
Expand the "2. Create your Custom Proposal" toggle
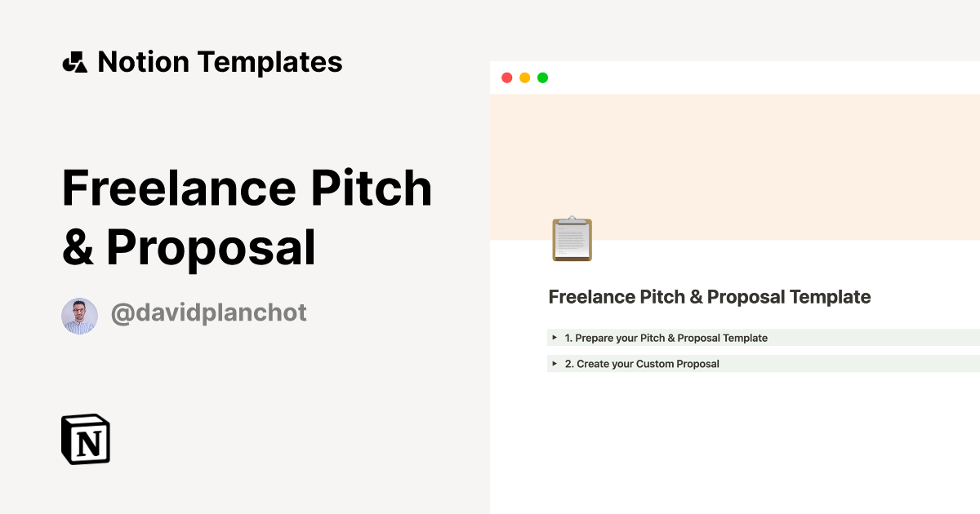point(641,363)
